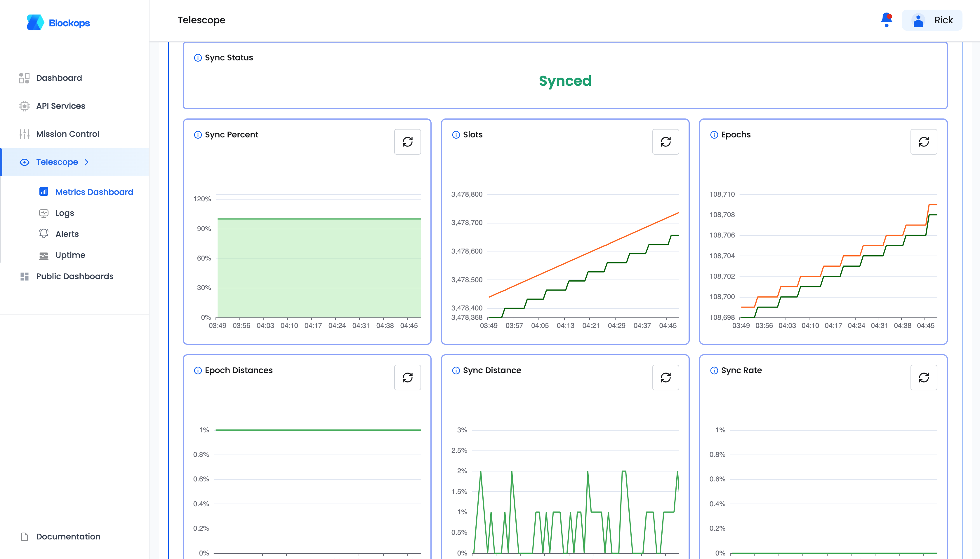Click the Blockops brand name
Image resolution: width=980 pixels, height=559 pixels.
(x=69, y=23)
